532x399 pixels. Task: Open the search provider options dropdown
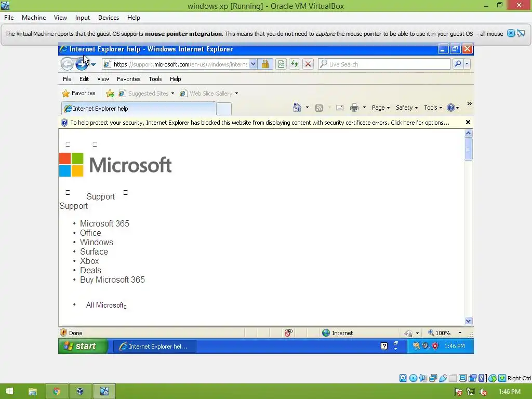pyautogui.click(x=467, y=64)
